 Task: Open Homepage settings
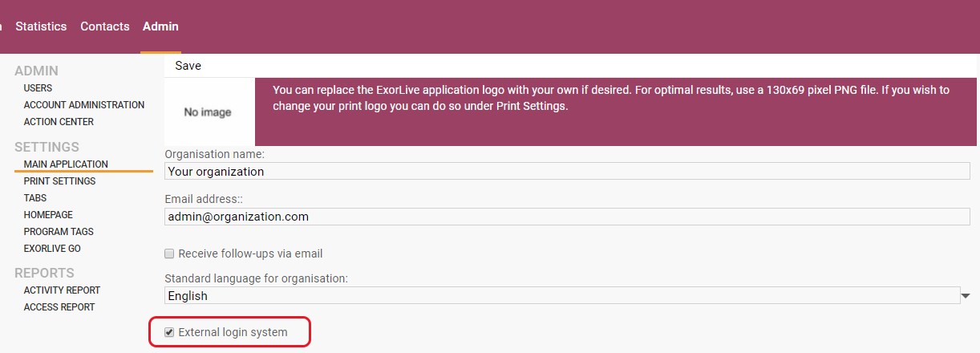[48, 215]
